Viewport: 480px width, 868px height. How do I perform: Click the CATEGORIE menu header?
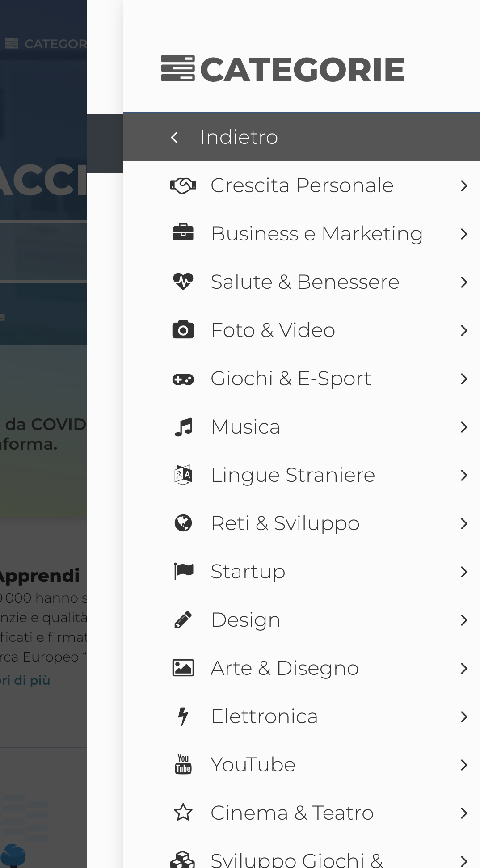[283, 69]
